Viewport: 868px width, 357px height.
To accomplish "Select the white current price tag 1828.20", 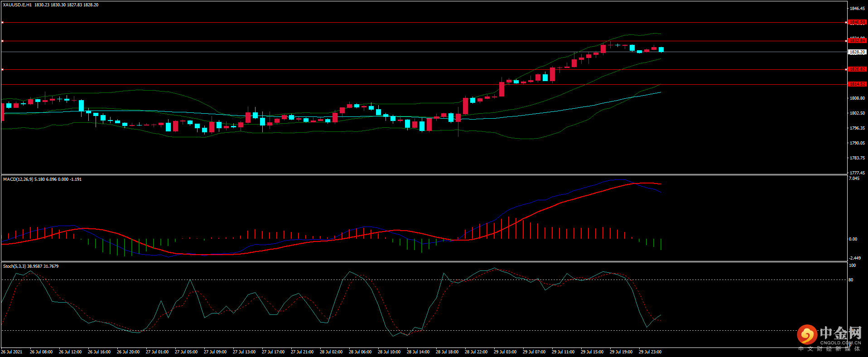I will point(857,52).
